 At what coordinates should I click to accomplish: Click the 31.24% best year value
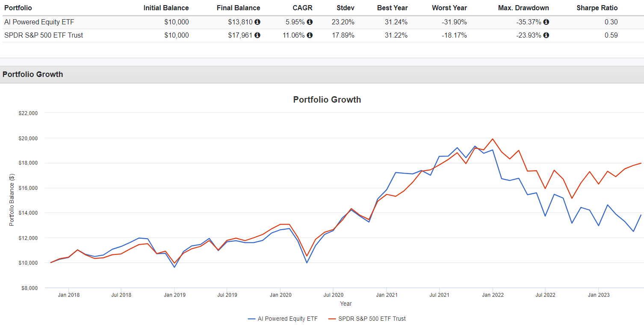pos(396,22)
